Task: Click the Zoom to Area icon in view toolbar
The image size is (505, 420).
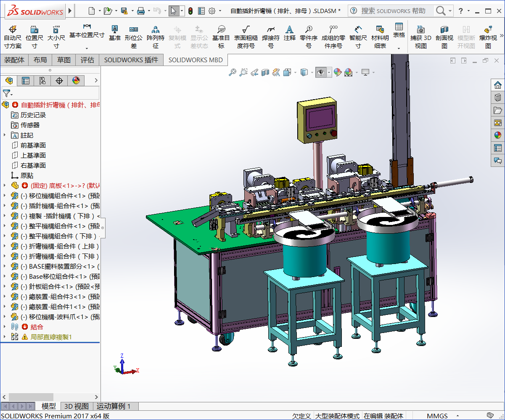Action: pyautogui.click(x=243, y=72)
